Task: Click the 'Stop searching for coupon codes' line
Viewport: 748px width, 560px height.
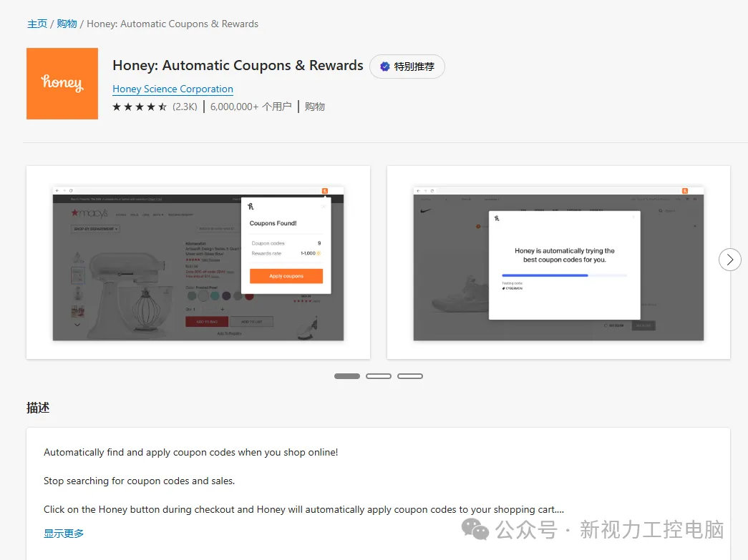Action: point(140,481)
